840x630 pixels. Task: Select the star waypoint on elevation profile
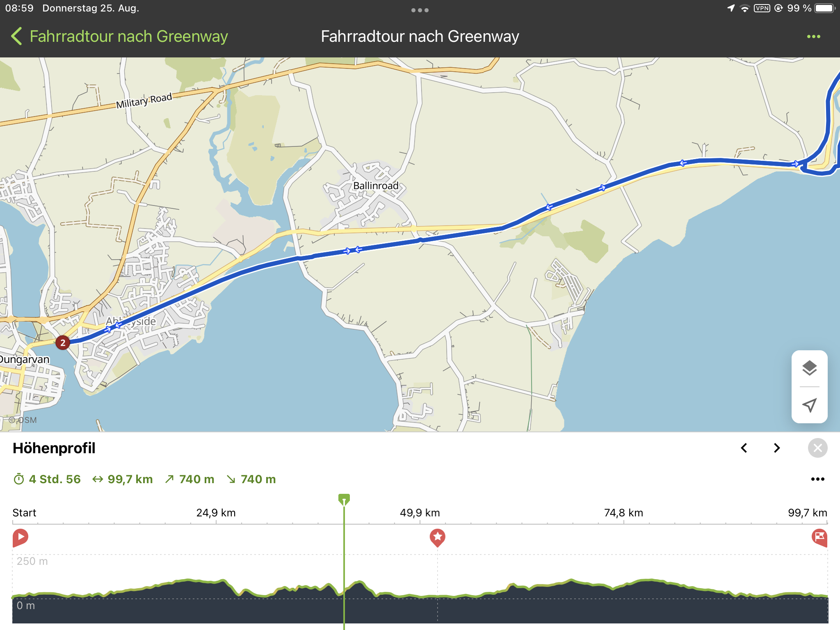click(x=437, y=538)
